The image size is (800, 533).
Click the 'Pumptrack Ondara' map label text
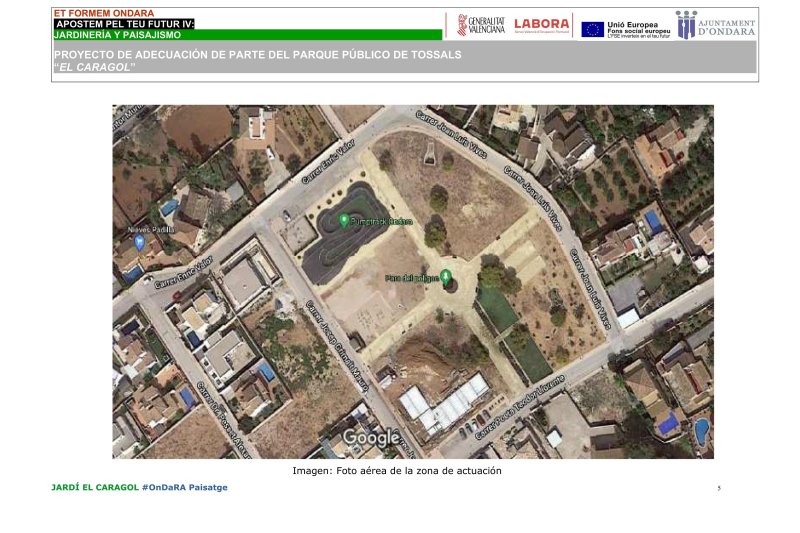point(382,221)
